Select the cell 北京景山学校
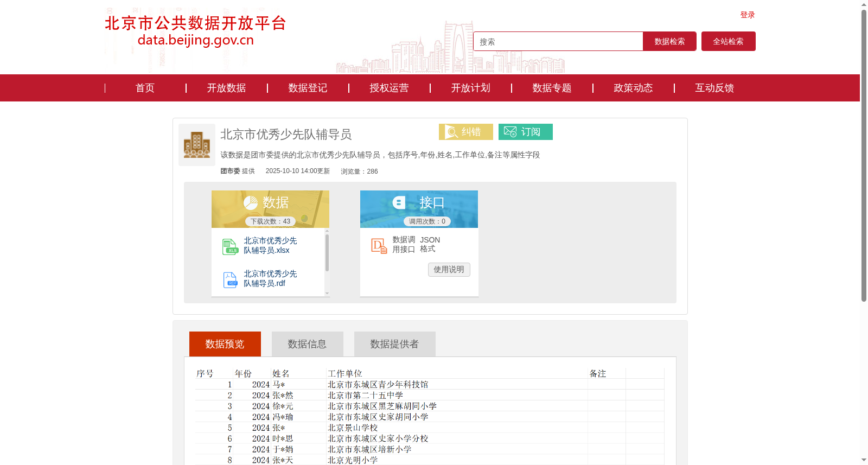Viewport: 868px width, 465px height. coord(353,428)
